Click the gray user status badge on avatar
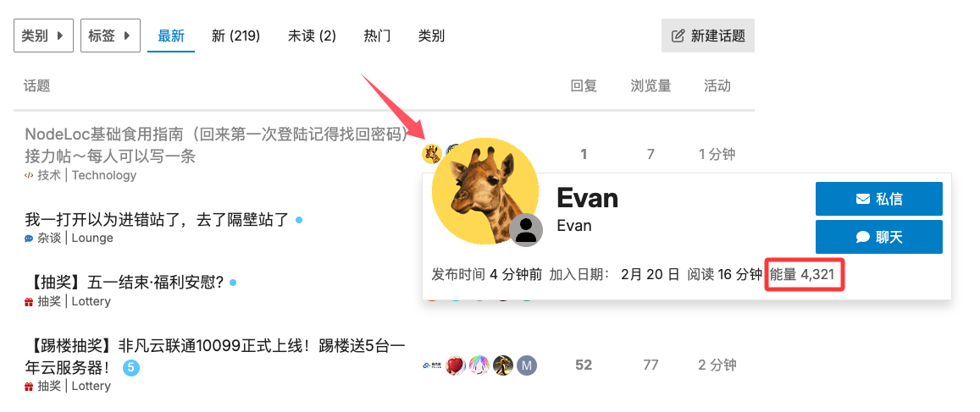This screenshot has height=412, width=980. [526, 230]
